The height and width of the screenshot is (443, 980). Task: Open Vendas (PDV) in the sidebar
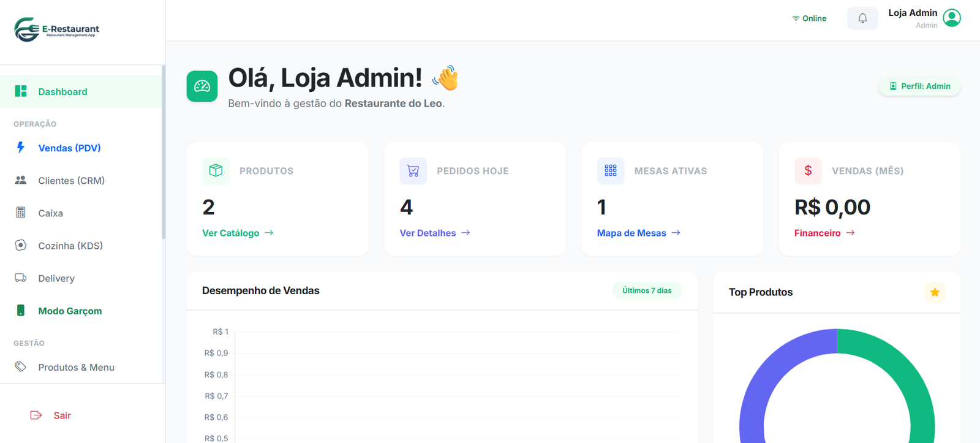click(81, 148)
